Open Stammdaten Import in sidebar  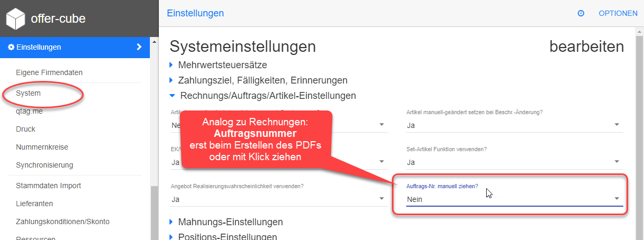tap(48, 186)
